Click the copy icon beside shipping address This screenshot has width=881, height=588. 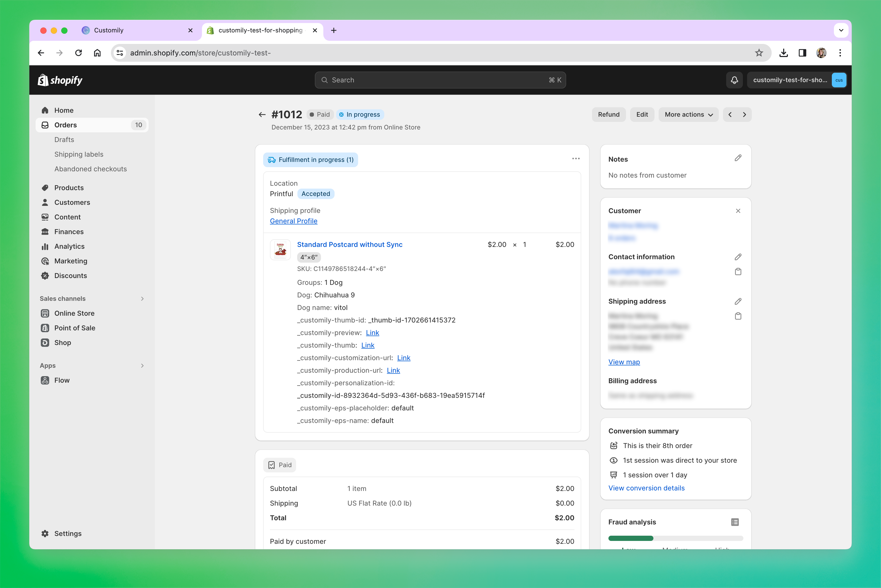click(x=738, y=316)
